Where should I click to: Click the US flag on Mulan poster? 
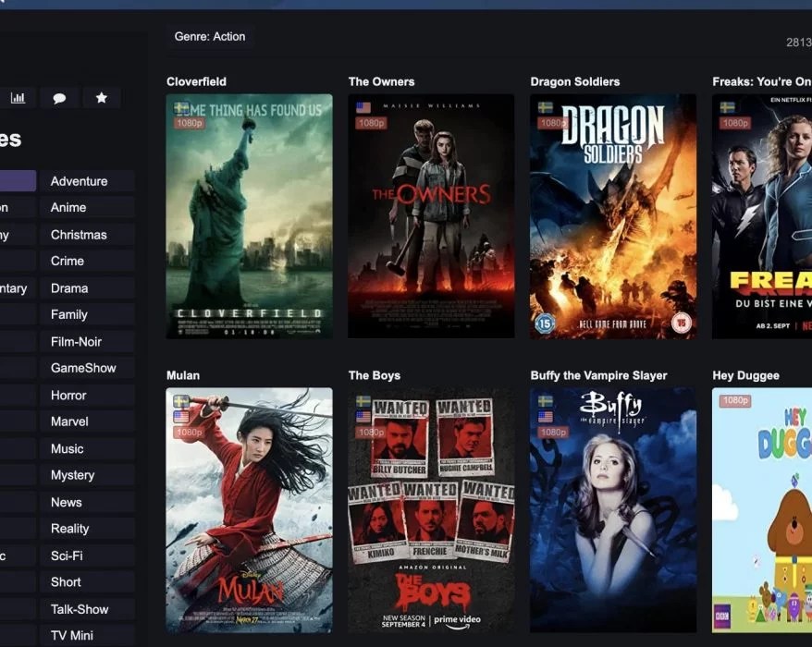[x=181, y=417]
